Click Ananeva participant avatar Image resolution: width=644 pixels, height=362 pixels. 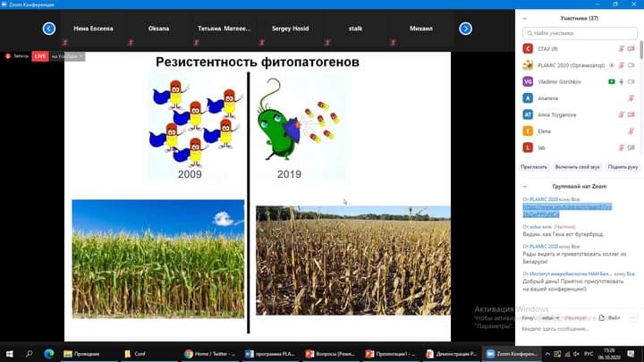(x=528, y=98)
